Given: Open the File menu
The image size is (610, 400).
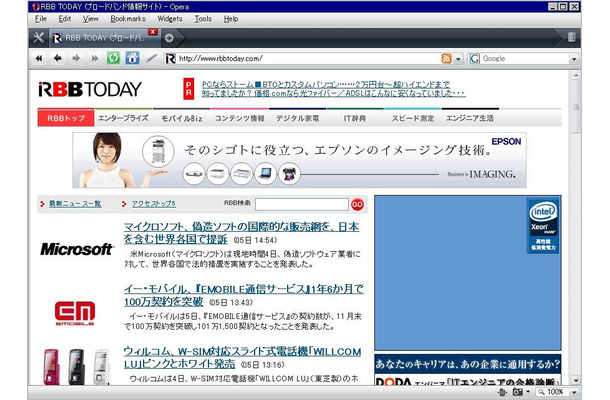Looking at the screenshot, I should (40, 19).
